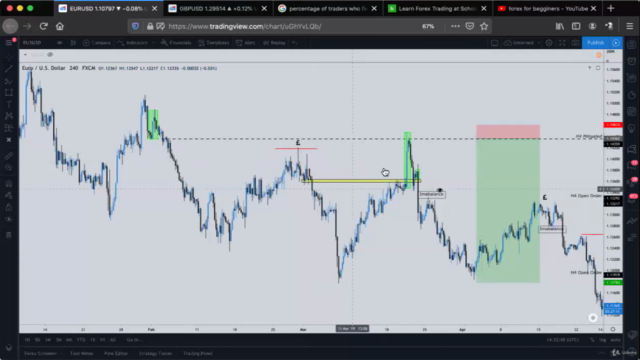Open Firefox library icon
Image resolution: width=640 pixels, height=360 pixels.
click(560, 26)
